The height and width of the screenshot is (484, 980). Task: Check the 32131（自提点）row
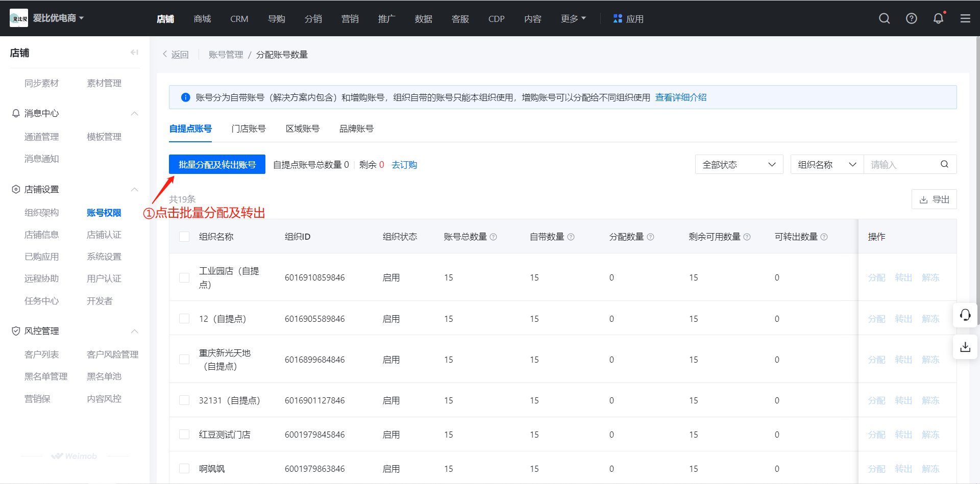pyautogui.click(x=184, y=400)
